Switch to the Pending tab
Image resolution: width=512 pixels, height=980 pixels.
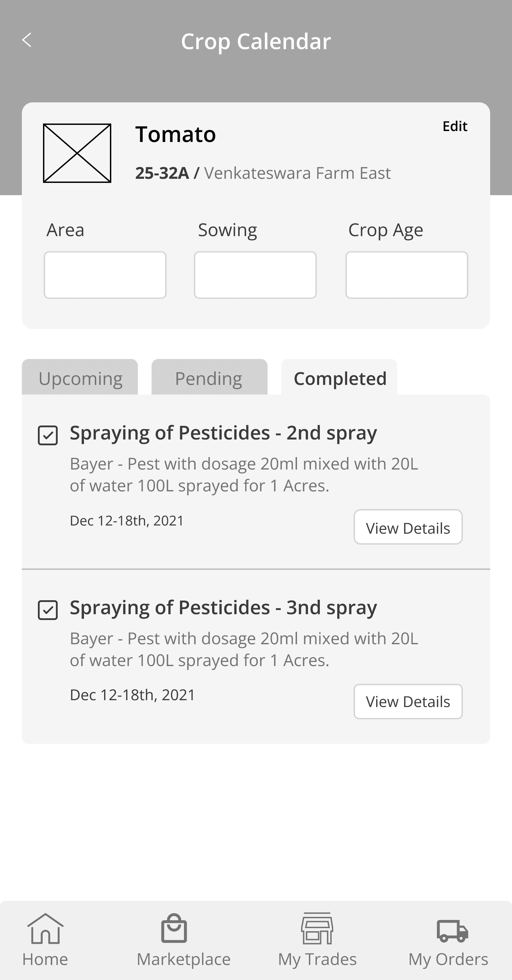click(209, 377)
